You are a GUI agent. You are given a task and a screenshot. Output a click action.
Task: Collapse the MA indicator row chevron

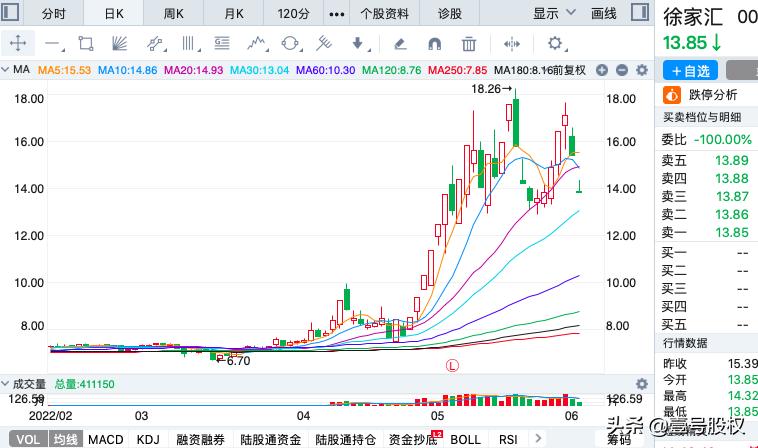pyautogui.click(x=5, y=70)
